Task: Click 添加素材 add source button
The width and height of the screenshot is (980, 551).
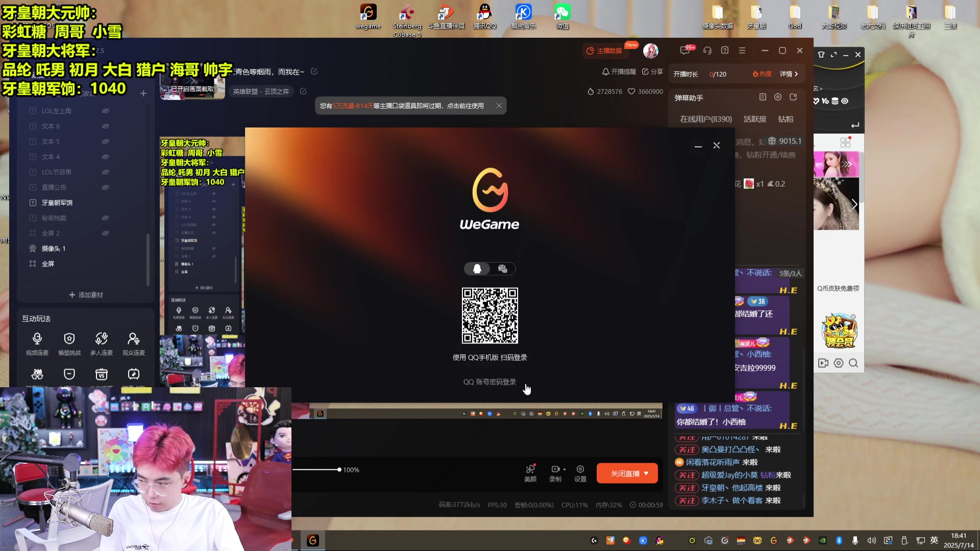Action: 86,295
